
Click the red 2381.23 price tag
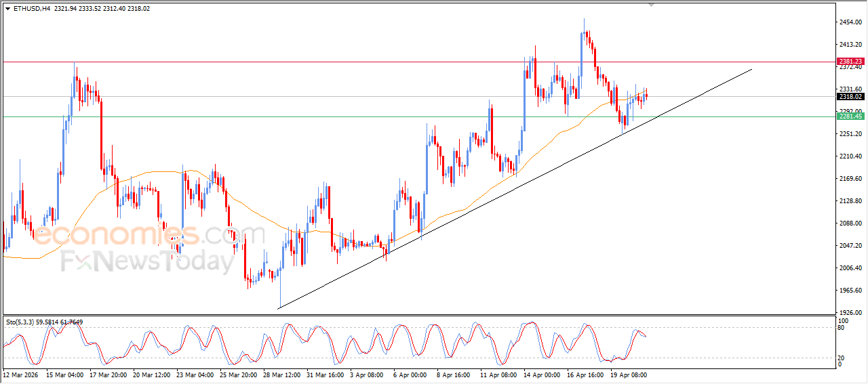(x=850, y=61)
